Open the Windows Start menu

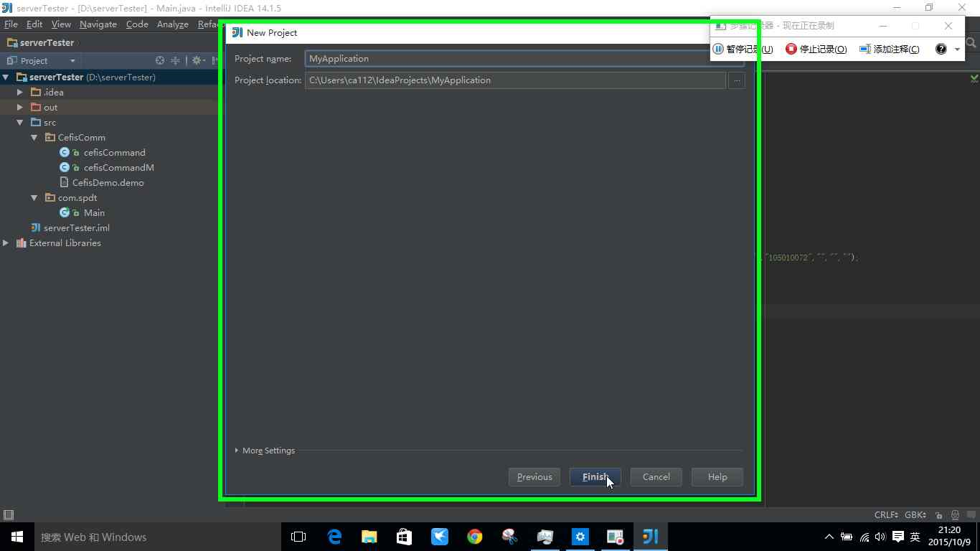(17, 537)
